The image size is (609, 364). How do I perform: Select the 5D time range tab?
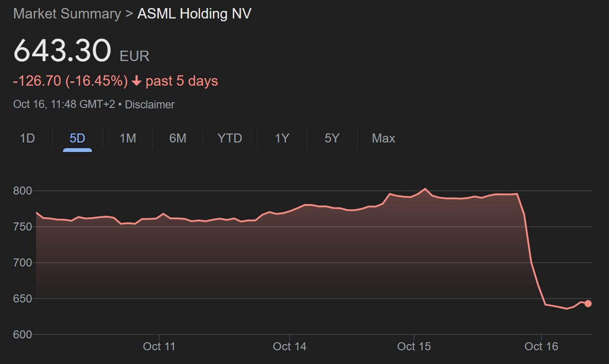click(77, 138)
